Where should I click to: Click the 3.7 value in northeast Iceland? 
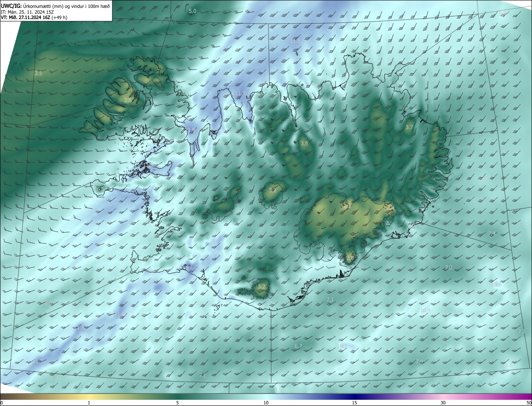(x=409, y=127)
